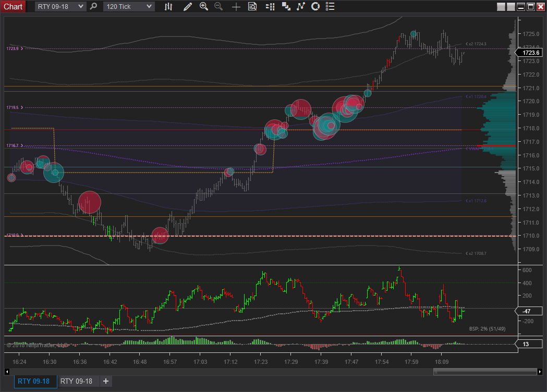This screenshot has width=547, height=392.
Task: Minimize the chart window
Action: tap(521, 7)
